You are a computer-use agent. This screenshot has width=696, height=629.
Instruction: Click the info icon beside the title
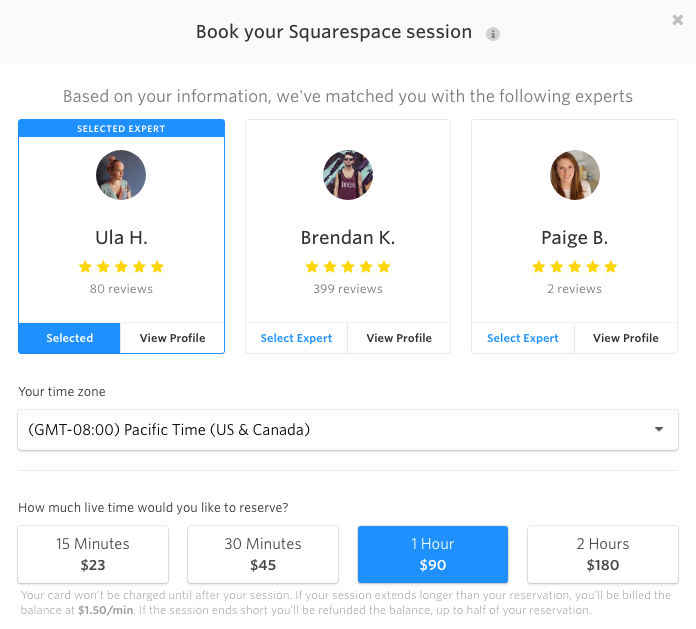[492, 34]
